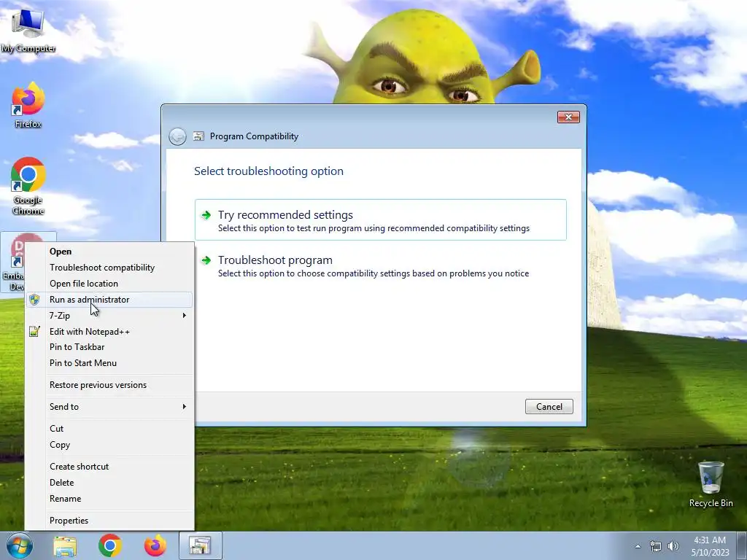Choose Restore previous versions
Viewport: 747px width, 560px height.
pyautogui.click(x=109, y=385)
